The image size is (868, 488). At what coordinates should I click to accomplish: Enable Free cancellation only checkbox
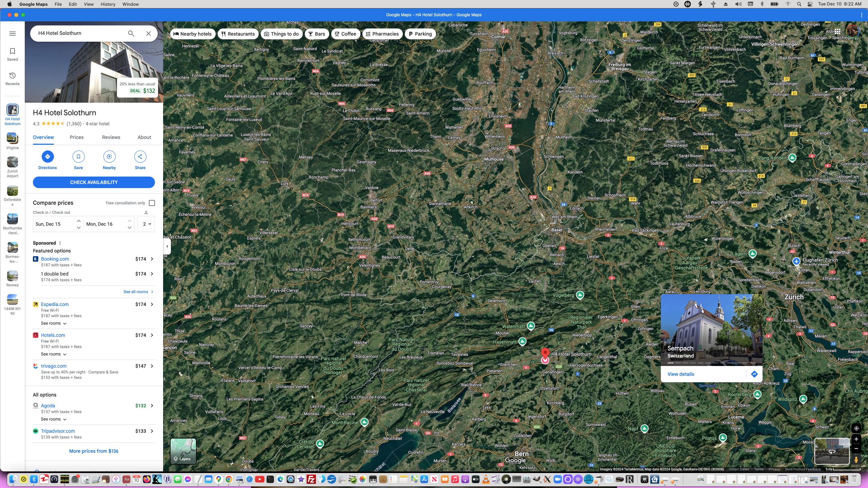pos(152,203)
